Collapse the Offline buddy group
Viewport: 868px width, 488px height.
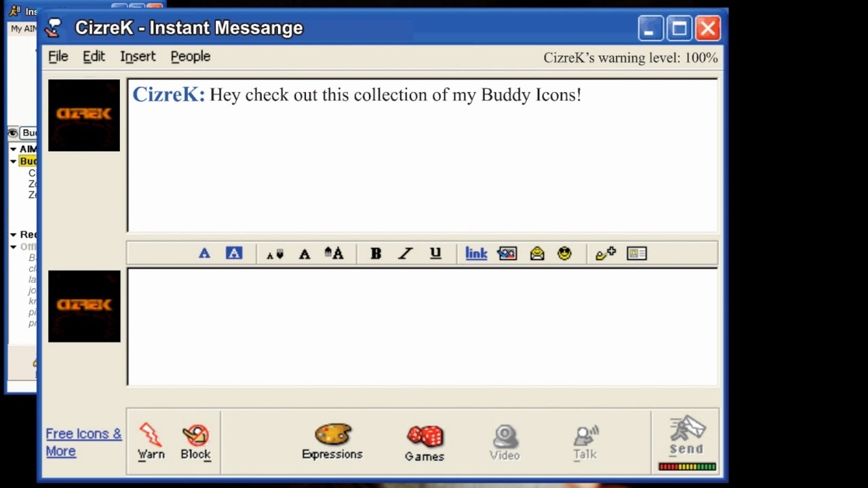point(13,247)
